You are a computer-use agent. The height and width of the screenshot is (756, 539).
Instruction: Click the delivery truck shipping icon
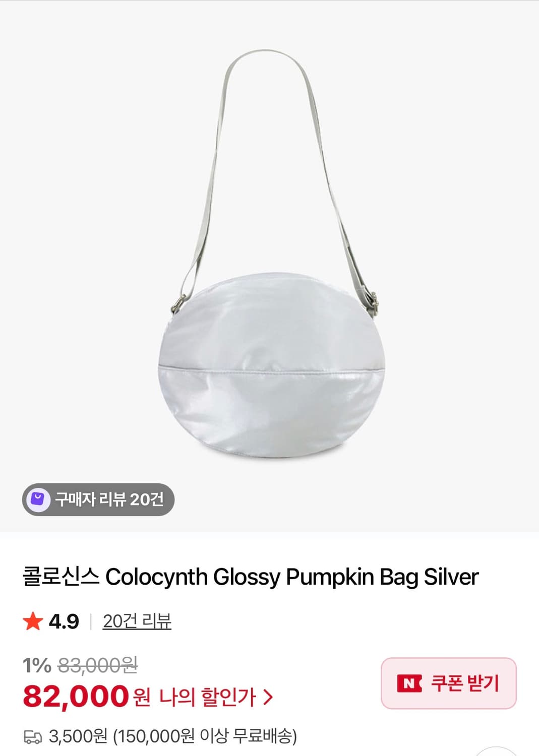(x=33, y=738)
